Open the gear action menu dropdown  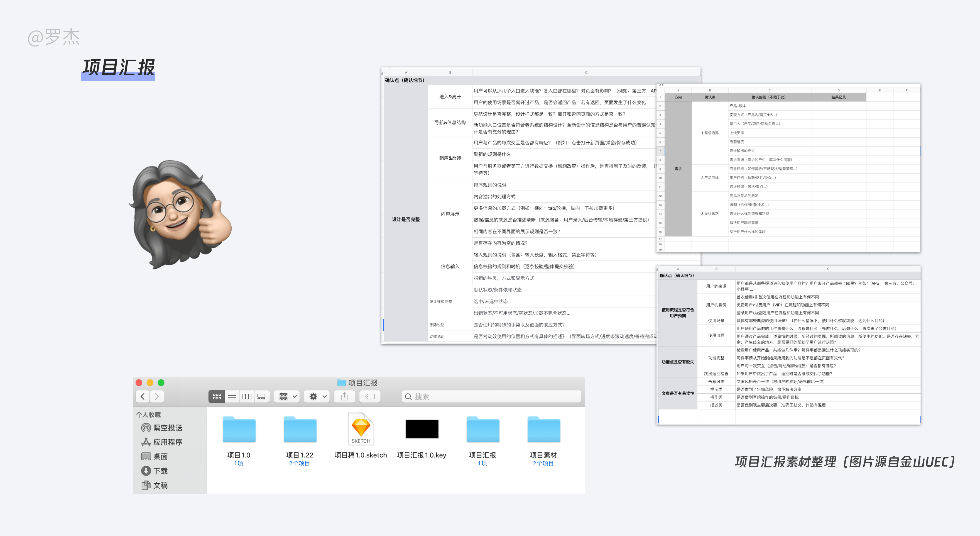pyautogui.click(x=318, y=396)
